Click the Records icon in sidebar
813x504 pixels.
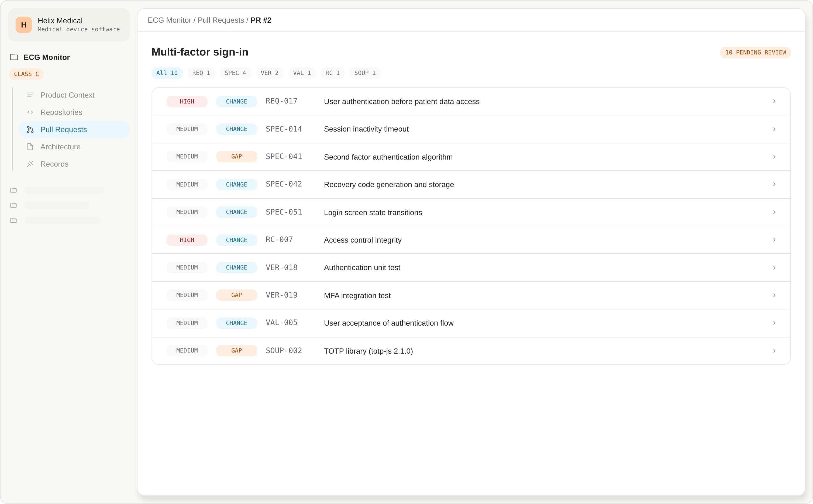tap(30, 164)
